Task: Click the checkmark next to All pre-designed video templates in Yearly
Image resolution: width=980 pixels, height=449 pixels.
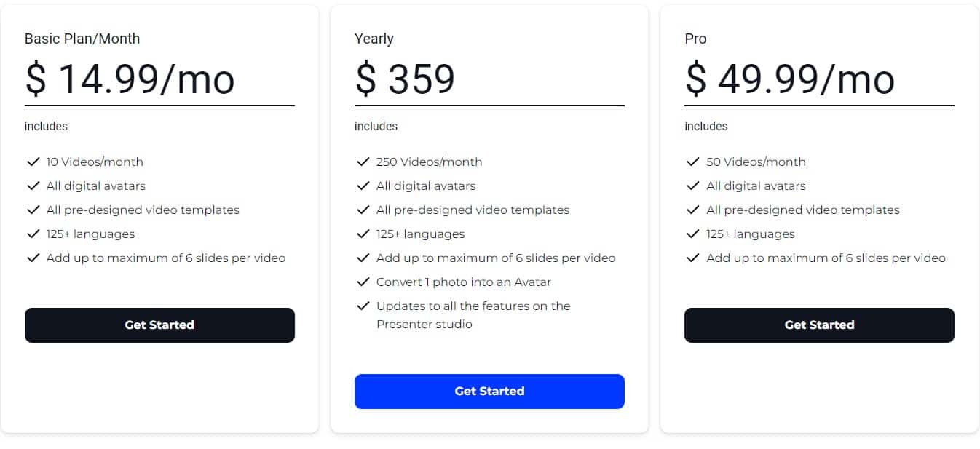Action: point(364,210)
